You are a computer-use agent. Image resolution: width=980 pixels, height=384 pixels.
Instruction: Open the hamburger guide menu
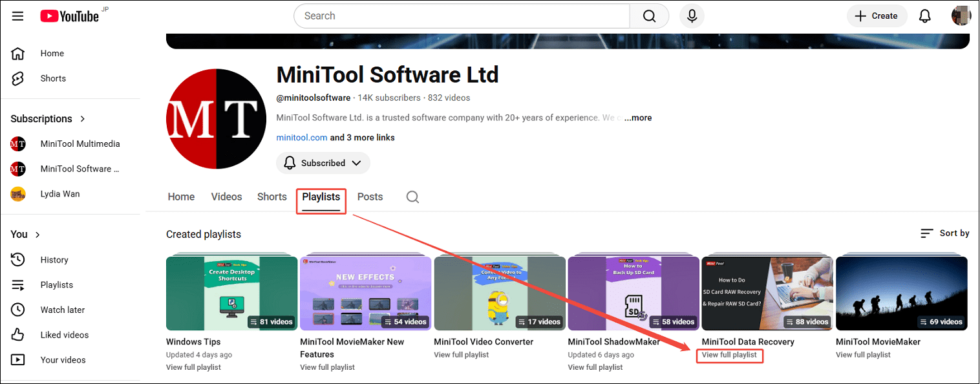(x=17, y=16)
